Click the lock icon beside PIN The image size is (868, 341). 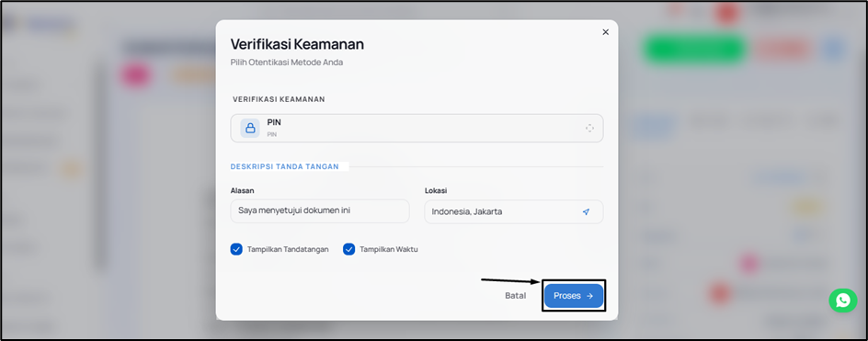pos(250,129)
